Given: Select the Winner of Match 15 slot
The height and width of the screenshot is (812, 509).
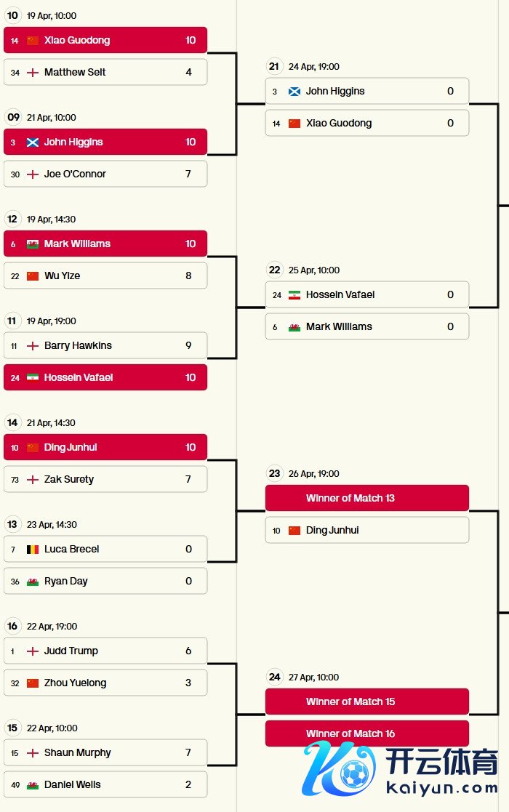Looking at the screenshot, I should click(366, 702).
